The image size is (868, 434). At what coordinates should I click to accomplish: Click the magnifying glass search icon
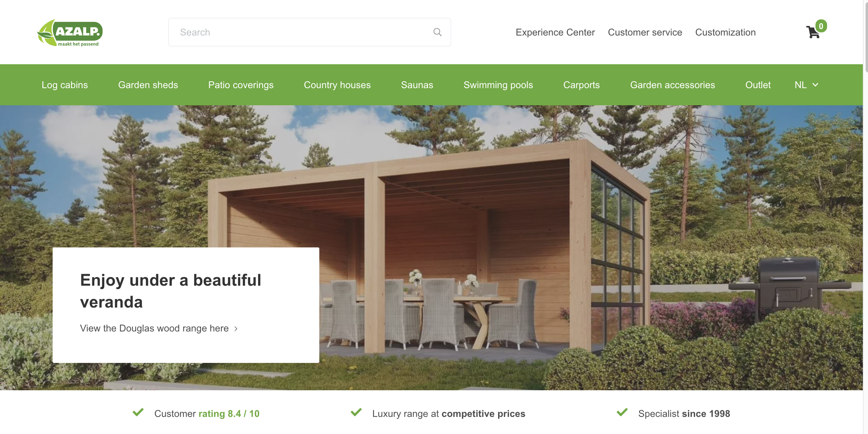(x=437, y=32)
